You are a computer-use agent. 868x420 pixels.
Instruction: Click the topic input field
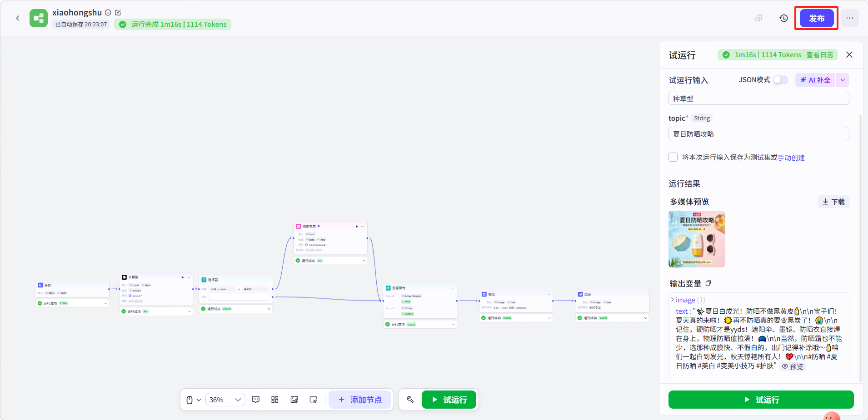click(x=758, y=134)
